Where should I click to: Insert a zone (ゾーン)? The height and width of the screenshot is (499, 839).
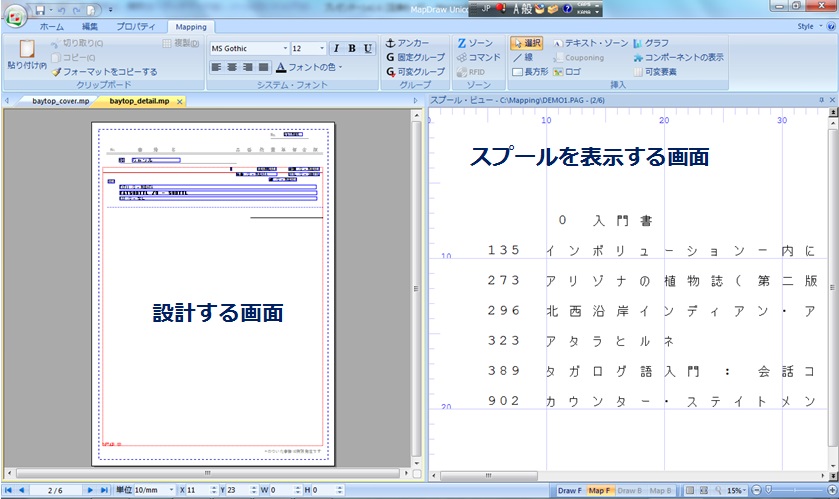[475, 43]
